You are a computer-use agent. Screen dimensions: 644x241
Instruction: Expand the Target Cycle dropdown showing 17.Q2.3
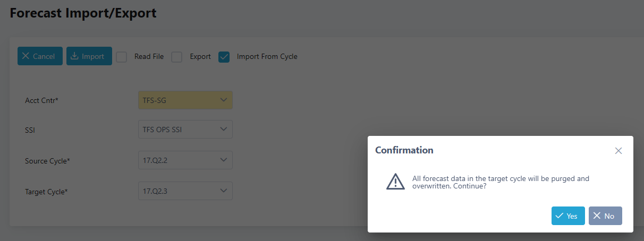[185, 191]
